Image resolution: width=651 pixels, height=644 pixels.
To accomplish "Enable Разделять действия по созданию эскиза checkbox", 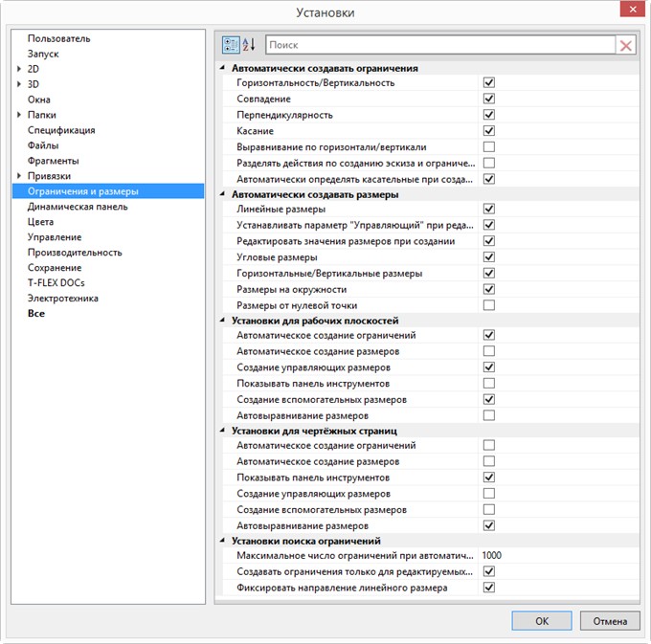I will 489,163.
